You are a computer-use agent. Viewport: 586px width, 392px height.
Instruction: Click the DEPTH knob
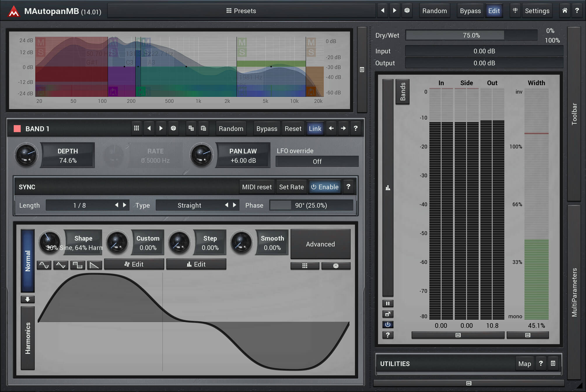click(x=26, y=155)
